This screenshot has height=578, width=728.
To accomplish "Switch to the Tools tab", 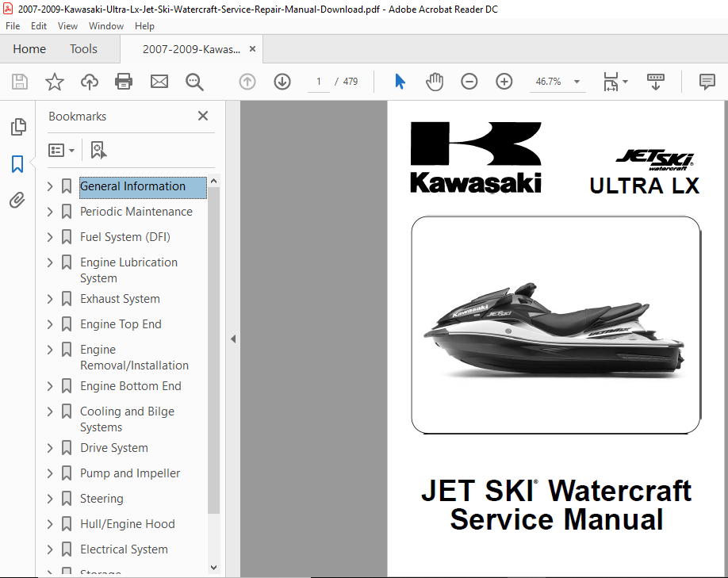I will tap(83, 48).
